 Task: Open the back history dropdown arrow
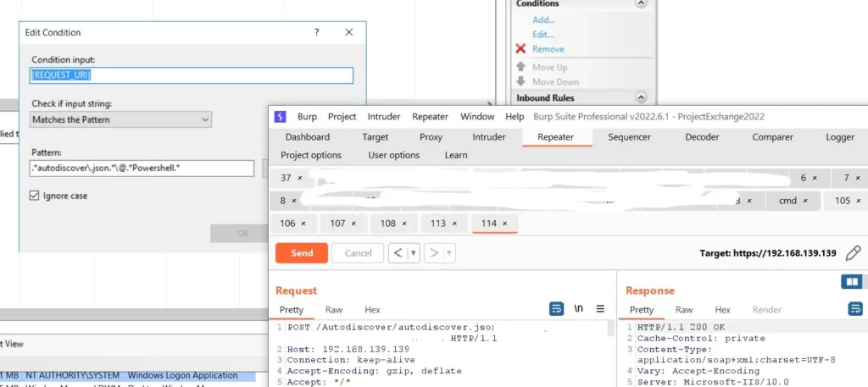tap(413, 253)
